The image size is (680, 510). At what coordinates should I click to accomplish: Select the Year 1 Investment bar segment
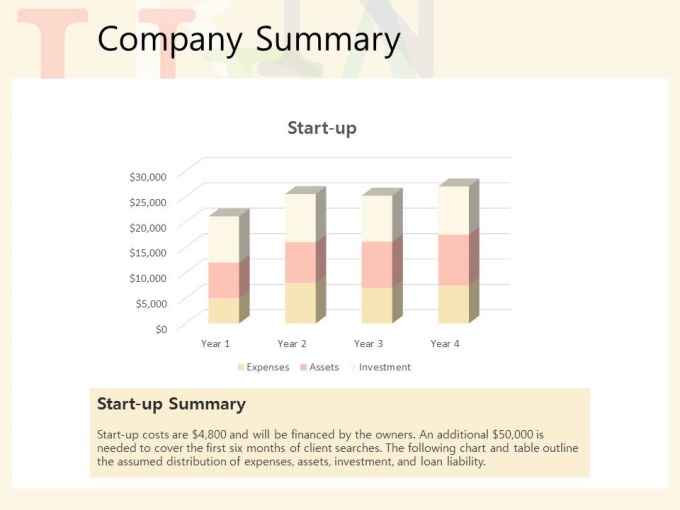pyautogui.click(x=224, y=239)
